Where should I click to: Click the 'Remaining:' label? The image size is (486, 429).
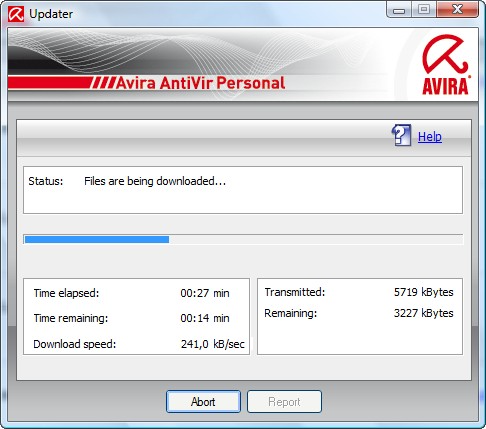(291, 313)
